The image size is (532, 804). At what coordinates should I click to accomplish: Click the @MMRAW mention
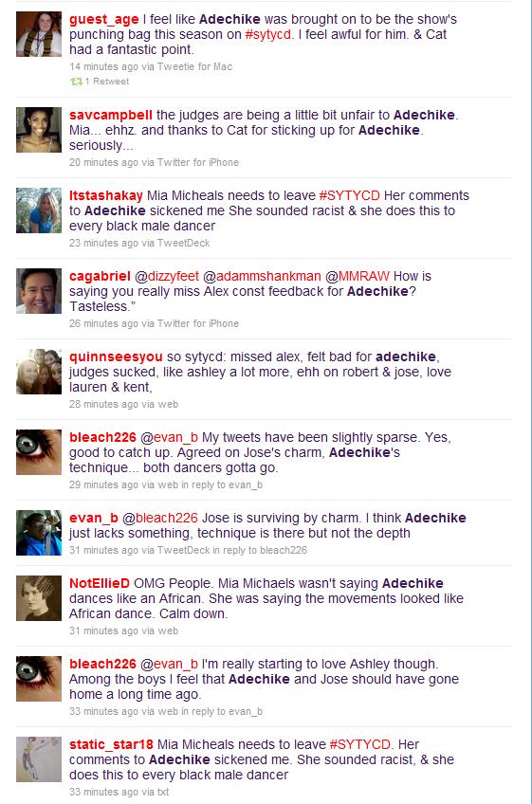click(x=358, y=277)
